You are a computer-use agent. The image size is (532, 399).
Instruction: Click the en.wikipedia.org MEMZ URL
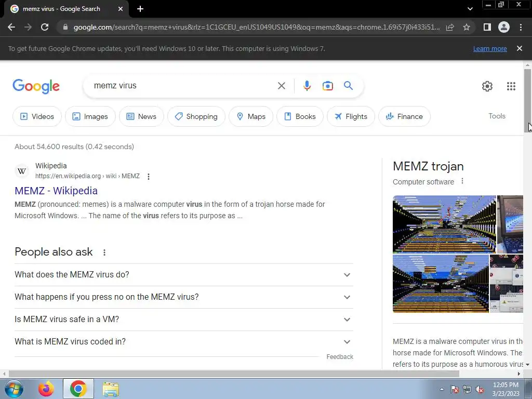pos(87,176)
